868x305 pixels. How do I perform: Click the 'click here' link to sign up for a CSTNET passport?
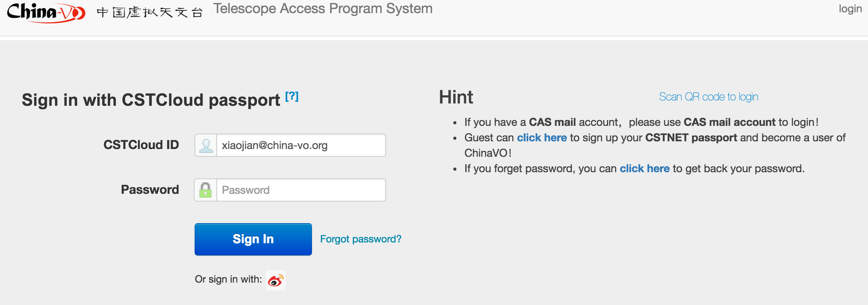[x=542, y=138]
